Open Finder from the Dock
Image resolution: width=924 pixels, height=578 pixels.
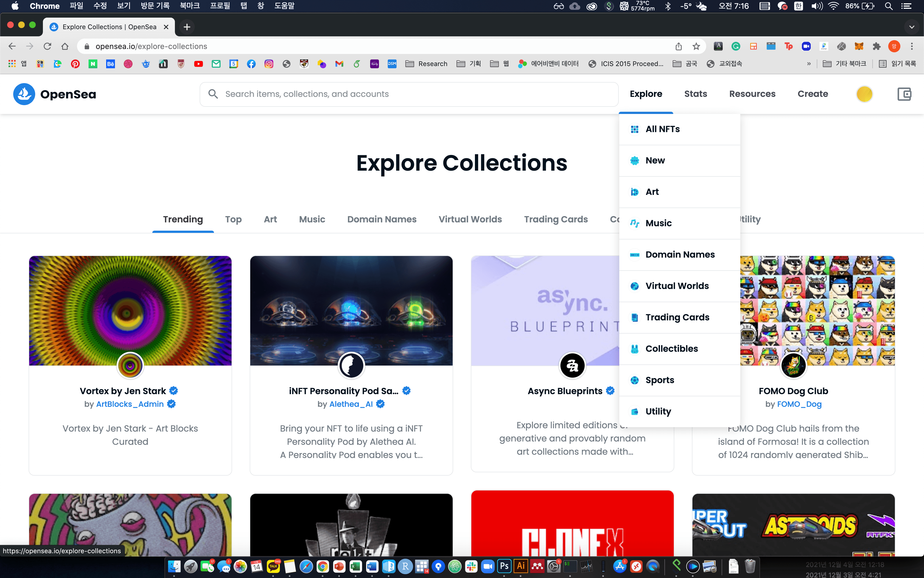[175, 566]
